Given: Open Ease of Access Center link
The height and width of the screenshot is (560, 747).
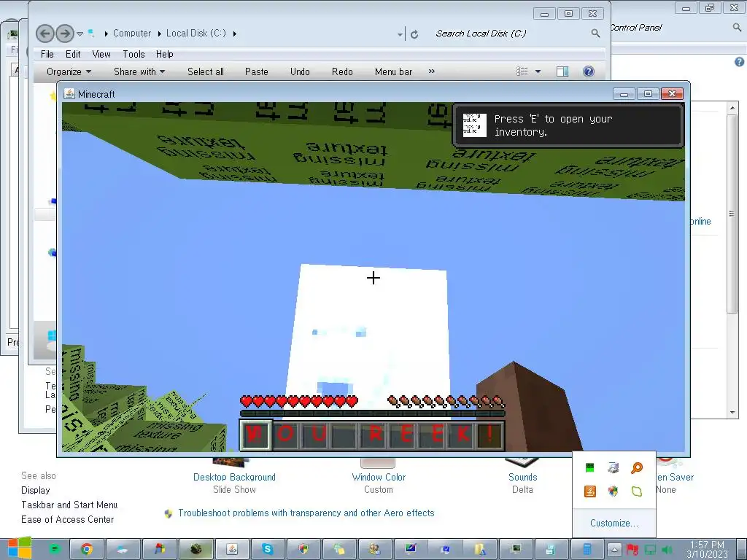Looking at the screenshot, I should point(67,519).
